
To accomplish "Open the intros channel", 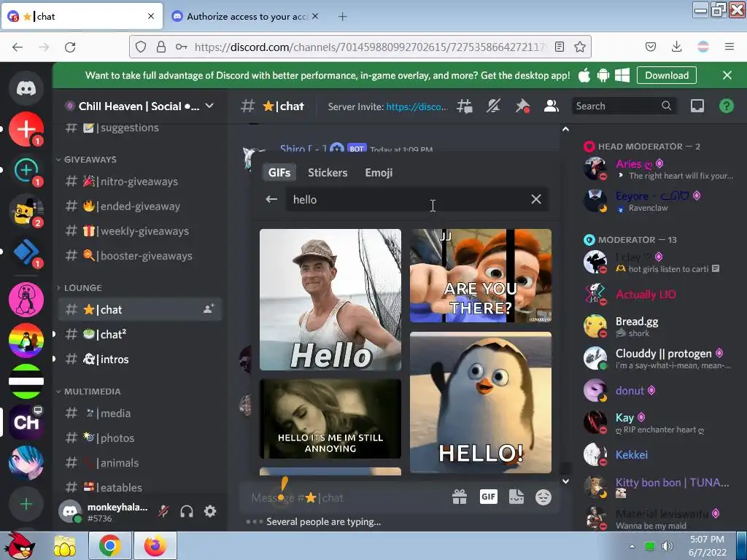I will pos(140,359).
